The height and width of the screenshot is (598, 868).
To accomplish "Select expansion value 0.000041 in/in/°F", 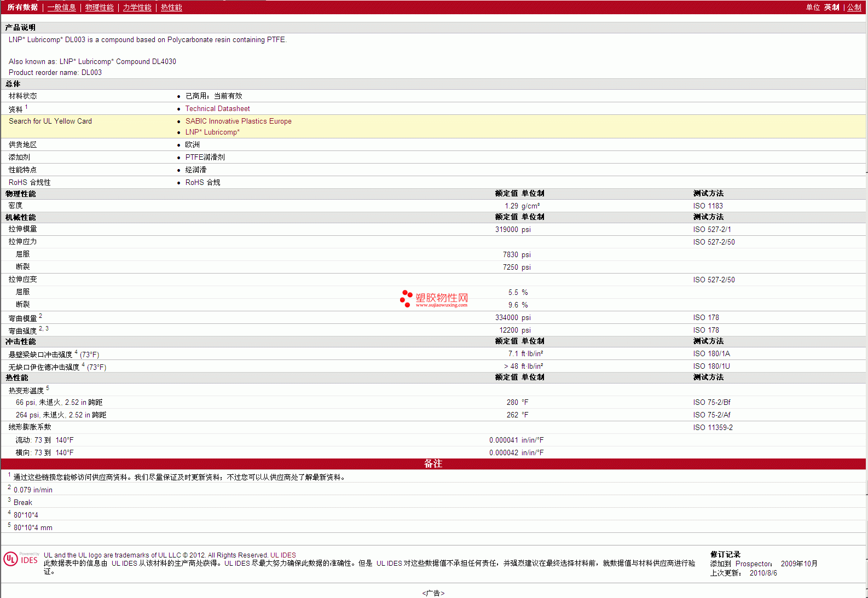I will [517, 440].
